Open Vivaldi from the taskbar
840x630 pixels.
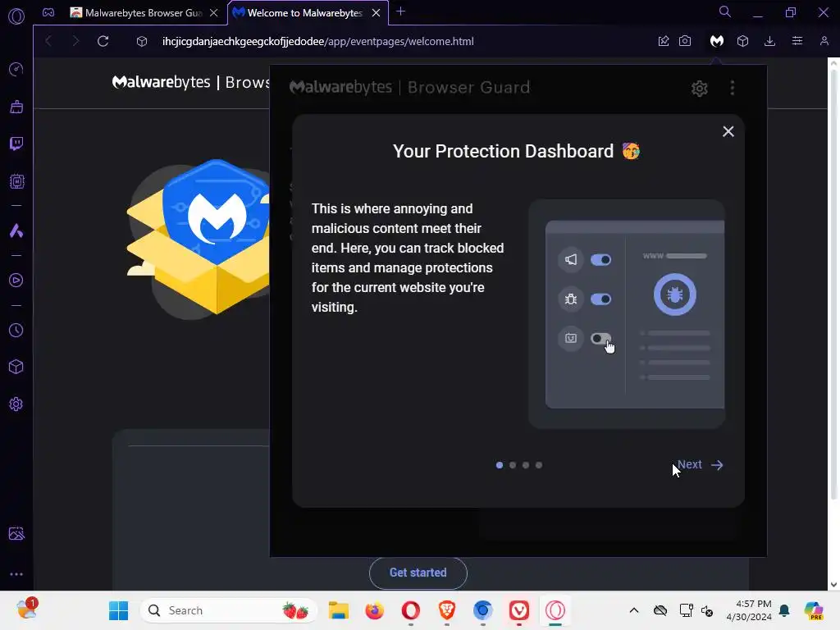click(518, 610)
